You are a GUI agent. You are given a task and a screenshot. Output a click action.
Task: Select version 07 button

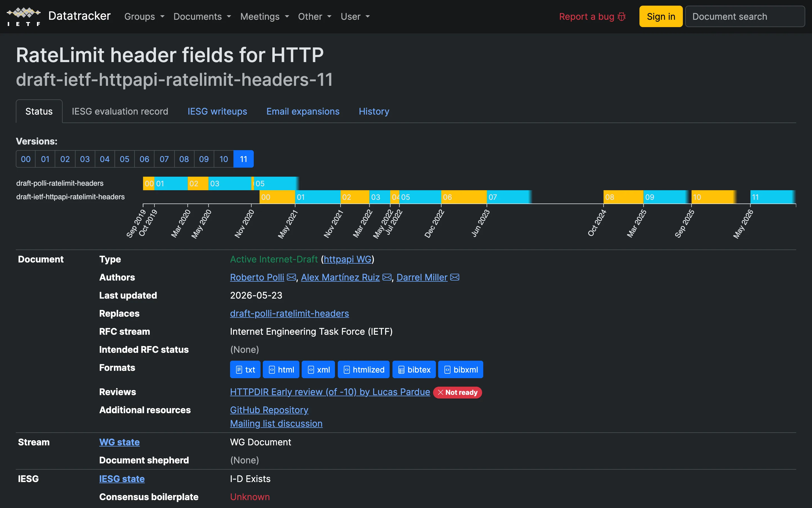click(164, 159)
